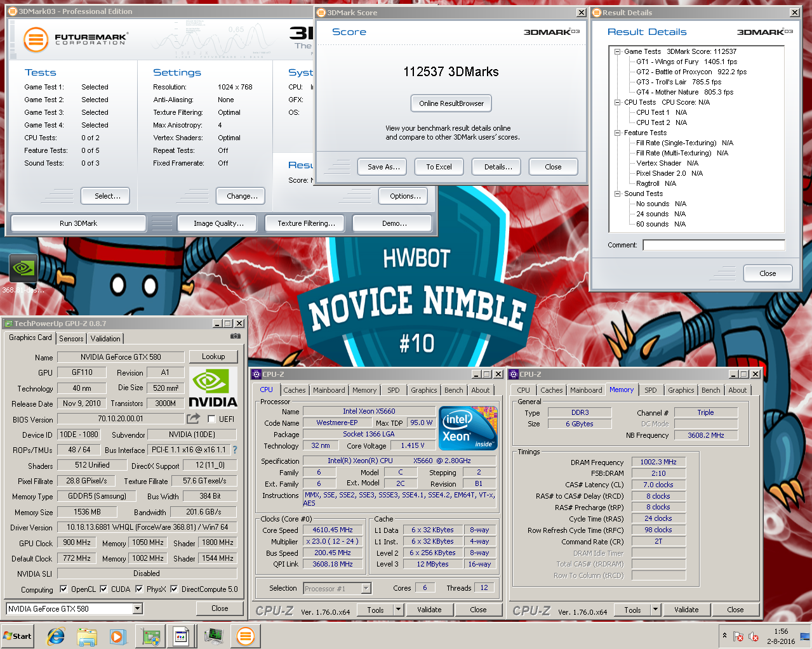Click Close button in GPU-Z window
Screen dimensions: 812x649
[220, 608]
